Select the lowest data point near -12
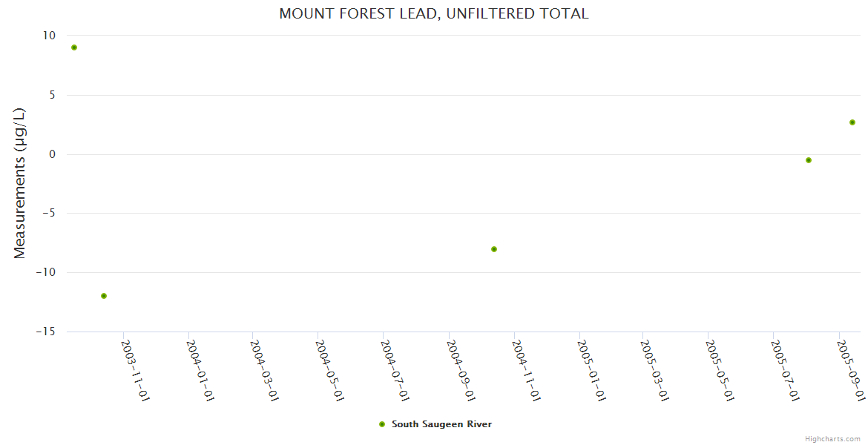Screen dimensions: 868x445 [x=104, y=296]
